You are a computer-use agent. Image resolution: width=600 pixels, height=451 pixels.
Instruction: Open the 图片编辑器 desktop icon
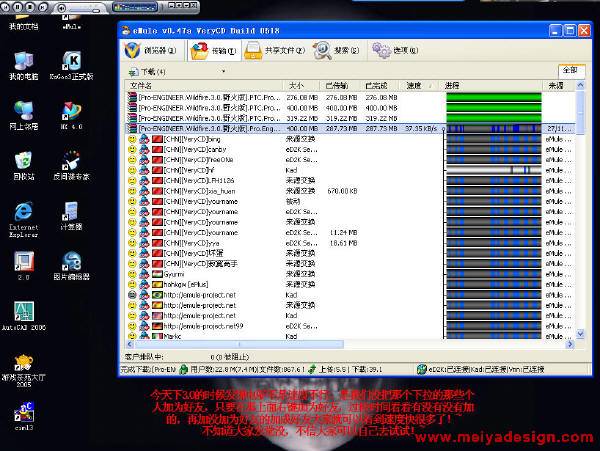click(x=72, y=266)
